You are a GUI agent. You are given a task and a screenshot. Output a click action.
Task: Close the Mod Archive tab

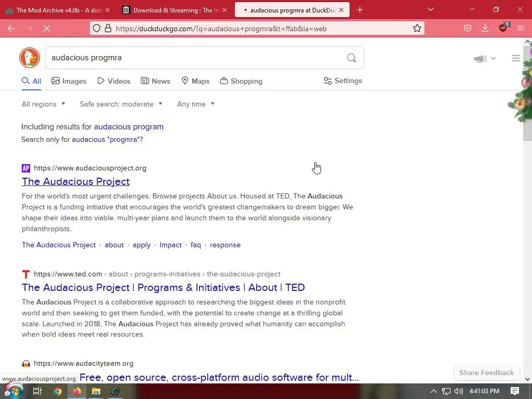tap(107, 10)
